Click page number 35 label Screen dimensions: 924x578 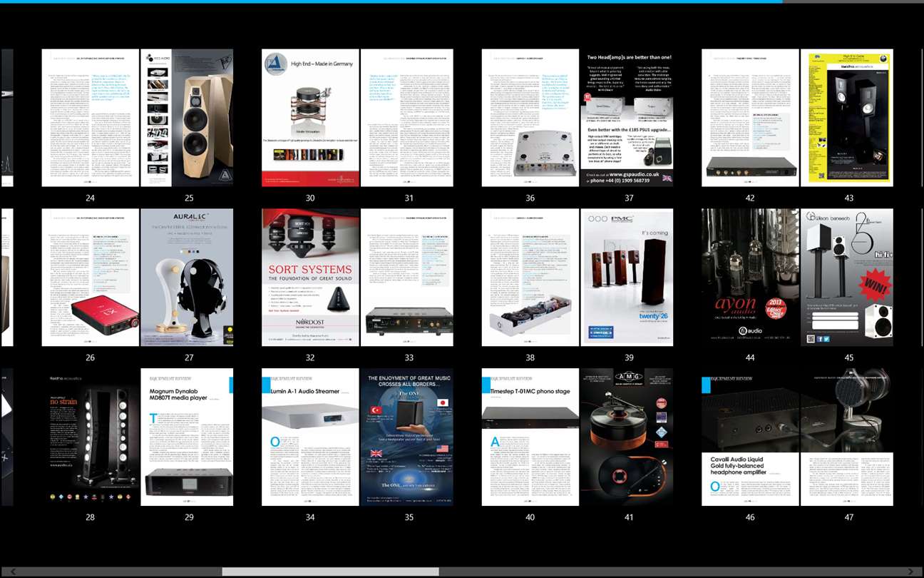[x=409, y=517]
